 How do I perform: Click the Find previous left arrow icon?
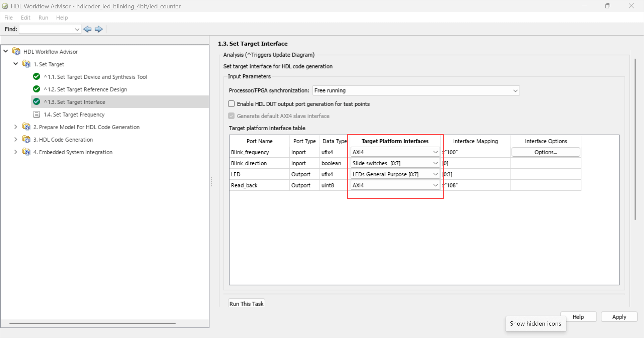[x=87, y=29]
